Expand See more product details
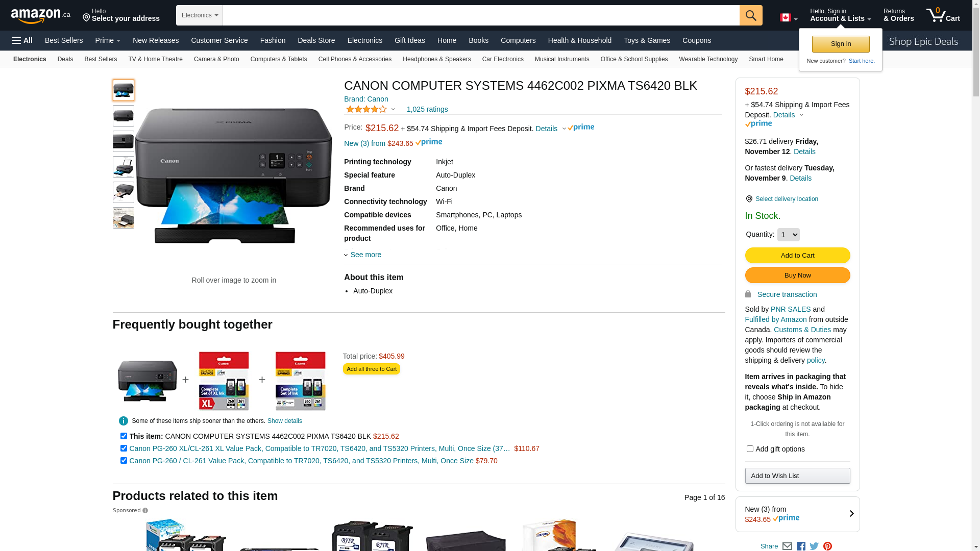980x551 pixels. (x=365, y=255)
